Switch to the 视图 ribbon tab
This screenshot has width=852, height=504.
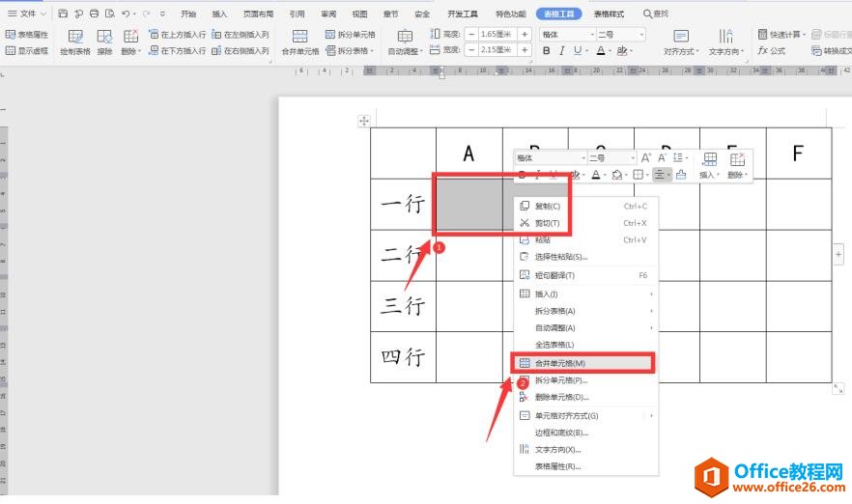click(359, 14)
